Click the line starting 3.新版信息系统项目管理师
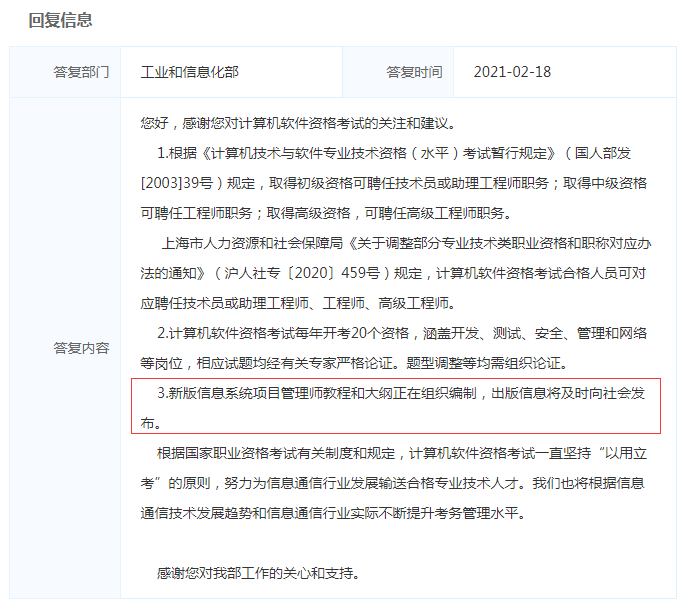The image size is (691, 614). (401, 393)
